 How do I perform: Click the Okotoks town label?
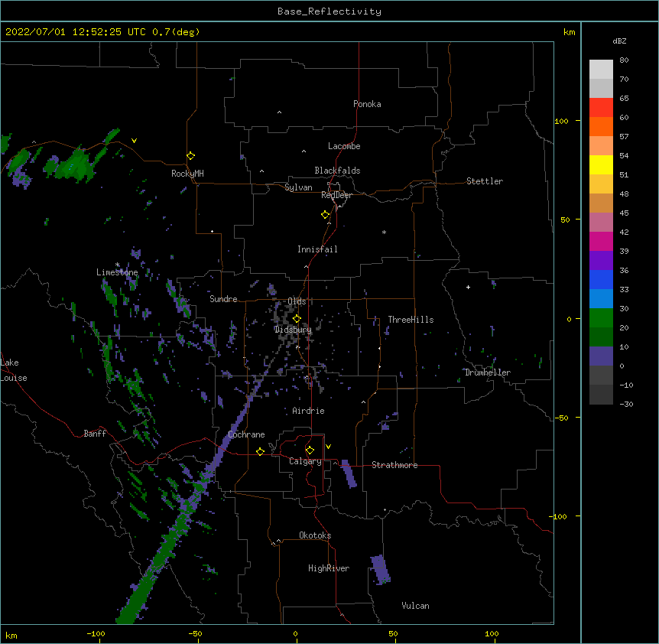315,535
